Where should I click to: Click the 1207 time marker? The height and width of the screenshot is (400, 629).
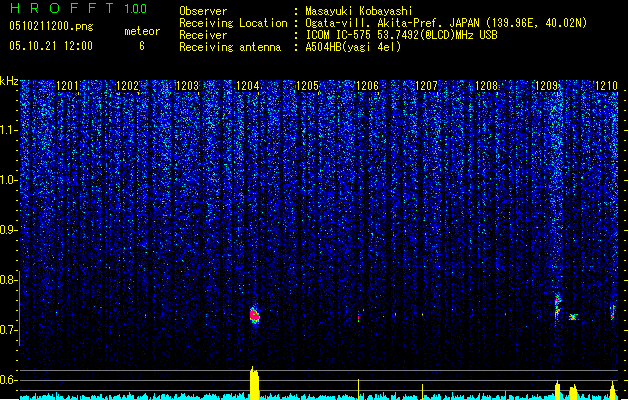point(426,86)
